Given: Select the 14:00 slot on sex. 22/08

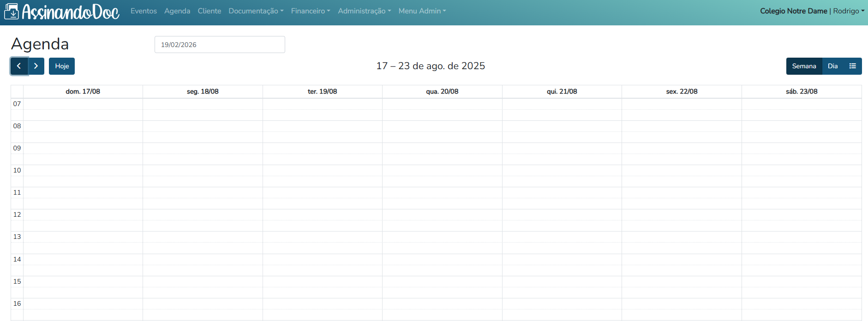Looking at the screenshot, I should coord(682,260).
